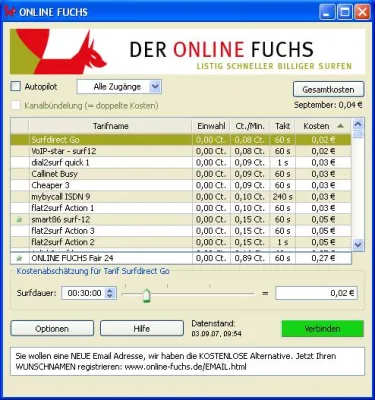Image resolution: width=375 pixels, height=400 pixels.
Task: Select the Surfdirect Go tariff row
Action: 181,140
